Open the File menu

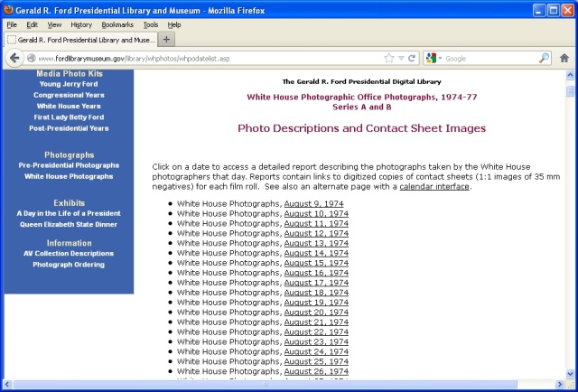pyautogui.click(x=12, y=24)
